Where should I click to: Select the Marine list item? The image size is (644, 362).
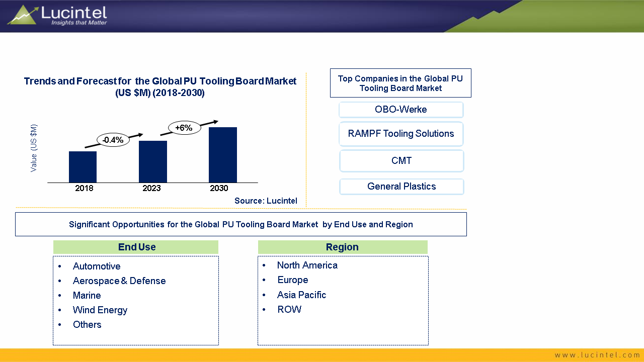point(87,296)
